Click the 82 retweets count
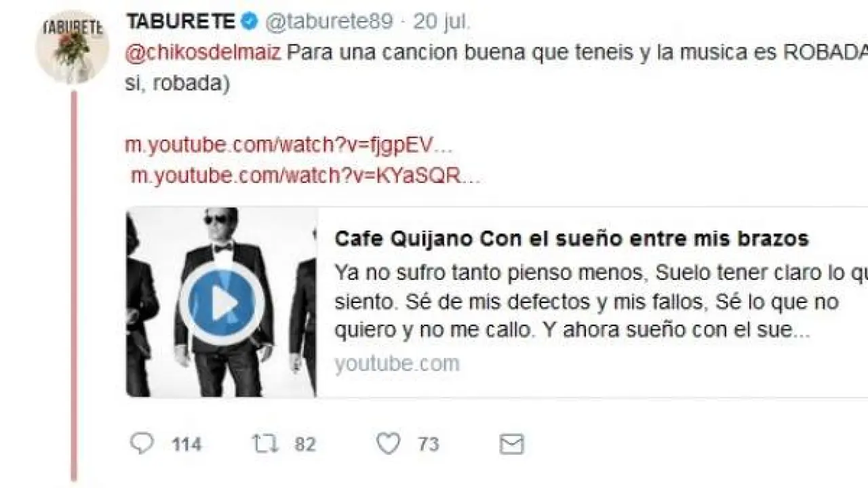Image resolution: width=868 pixels, height=488 pixels. 305,445
